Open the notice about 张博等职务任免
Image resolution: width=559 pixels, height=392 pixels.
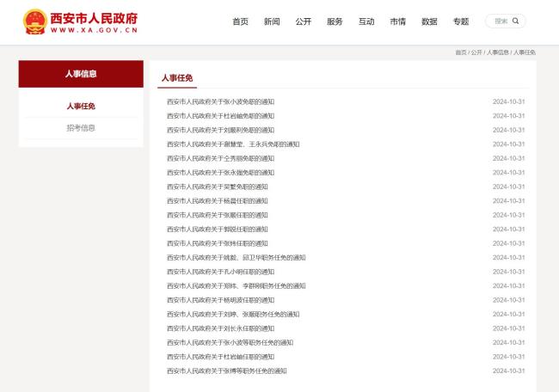(226, 371)
